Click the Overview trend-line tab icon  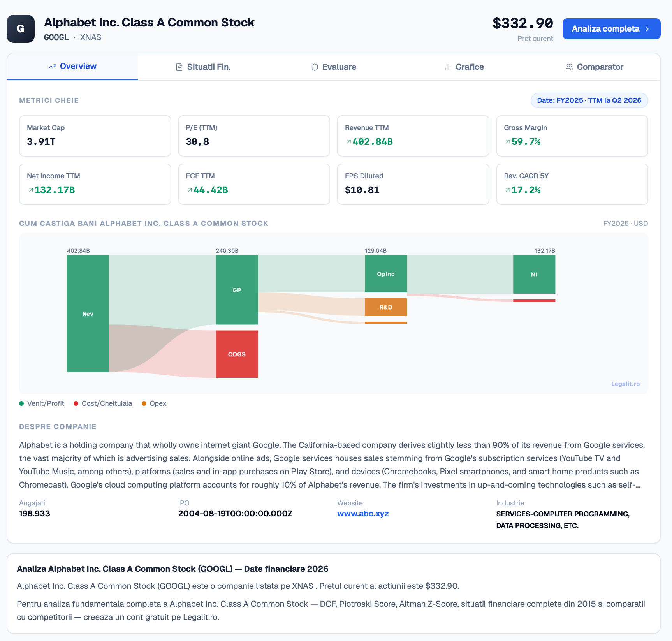click(x=53, y=67)
